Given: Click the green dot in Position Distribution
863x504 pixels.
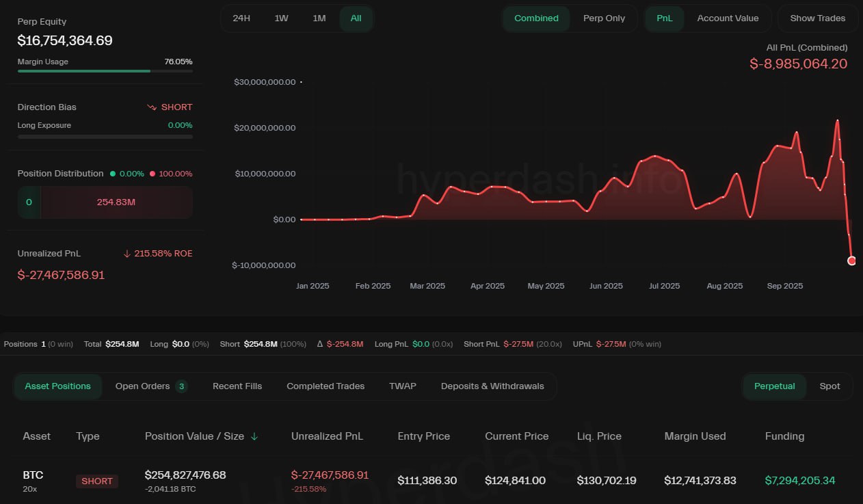Looking at the screenshot, I should [x=112, y=174].
